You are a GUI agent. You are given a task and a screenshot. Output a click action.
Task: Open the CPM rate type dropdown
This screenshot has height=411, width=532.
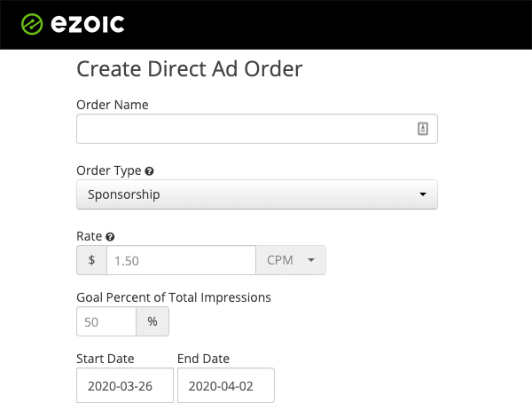tap(291, 260)
